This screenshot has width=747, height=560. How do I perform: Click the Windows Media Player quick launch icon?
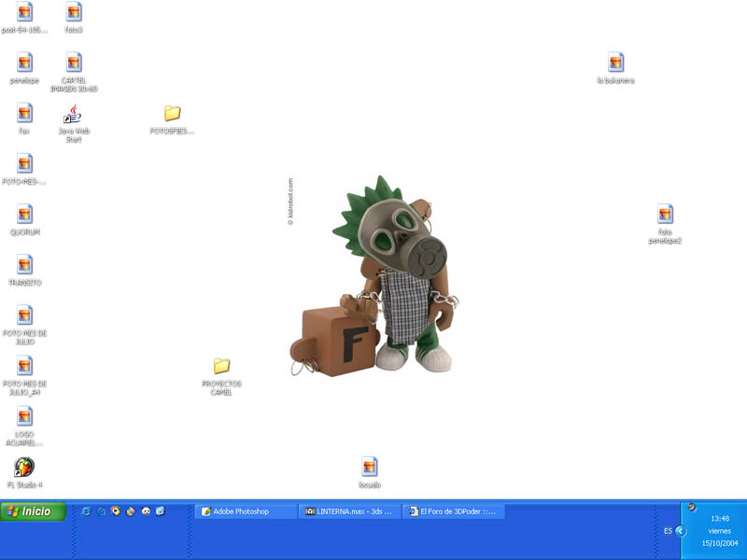pos(116,511)
